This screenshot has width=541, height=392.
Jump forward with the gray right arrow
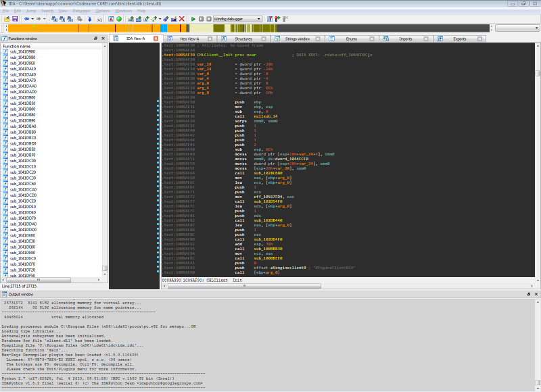(39, 19)
